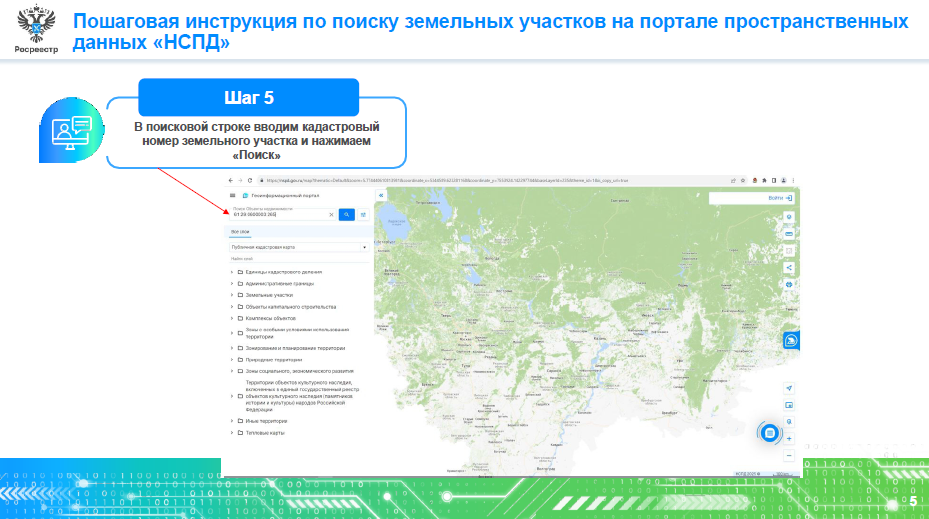The height and width of the screenshot is (519, 929).
Task: Open the puzzle-piece extensions menu
Action: pos(764,180)
